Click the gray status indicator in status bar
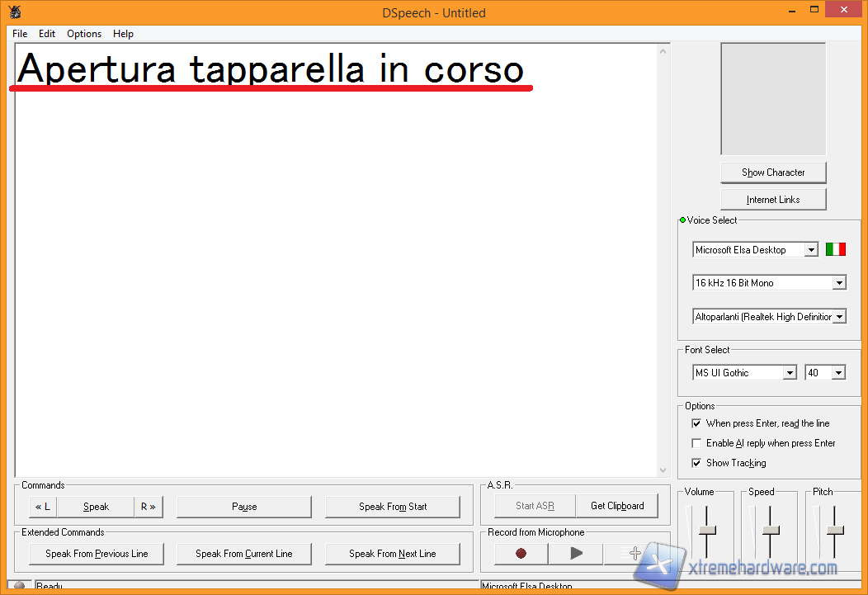Screen dimensions: 868x595 coord(20,586)
